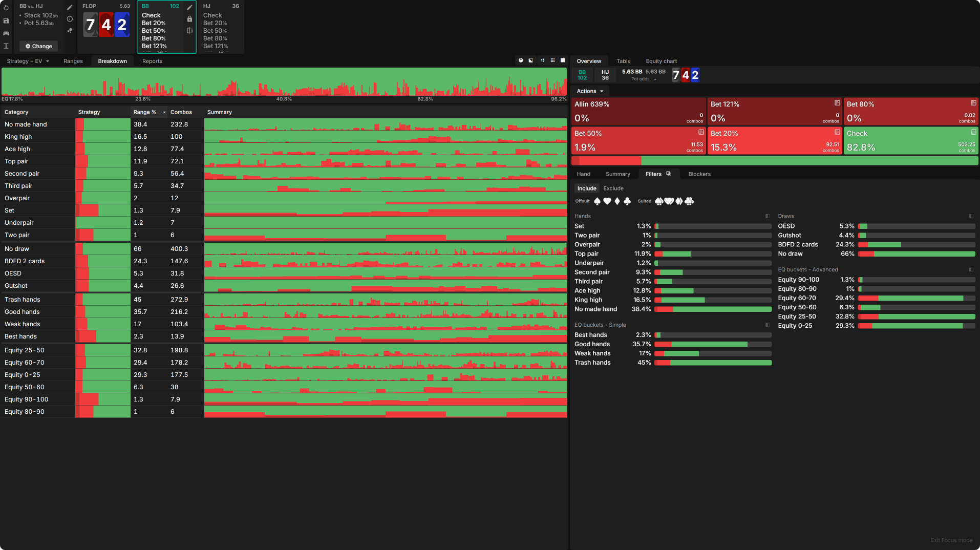This screenshot has width=980, height=550.
Task: Click the four-dot small grid view icon
Action: tap(542, 60)
